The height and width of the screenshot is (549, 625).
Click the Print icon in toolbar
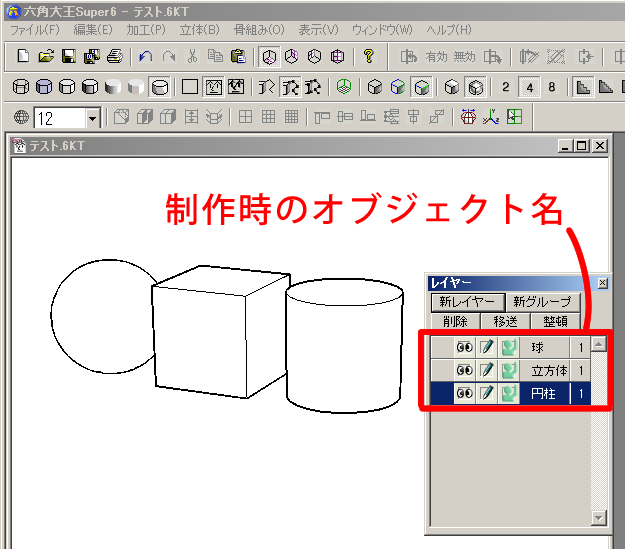tap(115, 57)
